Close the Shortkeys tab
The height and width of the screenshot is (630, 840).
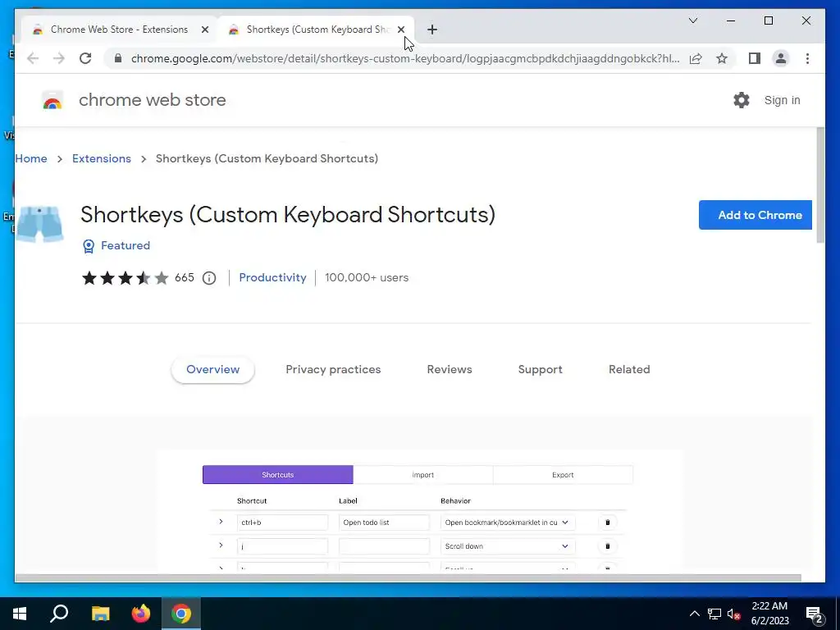tap(400, 30)
